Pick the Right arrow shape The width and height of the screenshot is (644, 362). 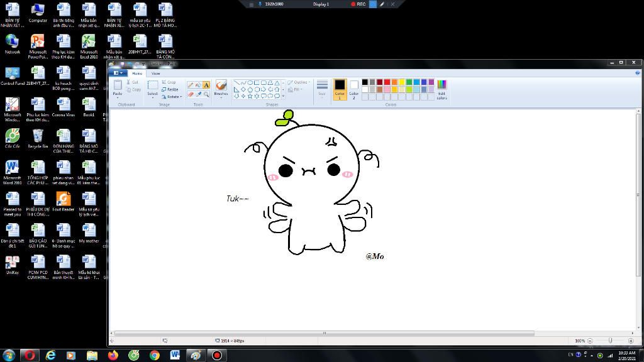264,89
